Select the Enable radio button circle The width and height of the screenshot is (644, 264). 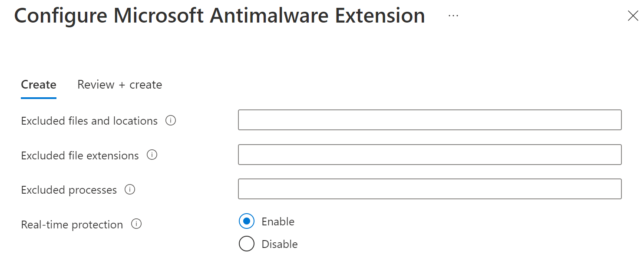click(x=247, y=221)
